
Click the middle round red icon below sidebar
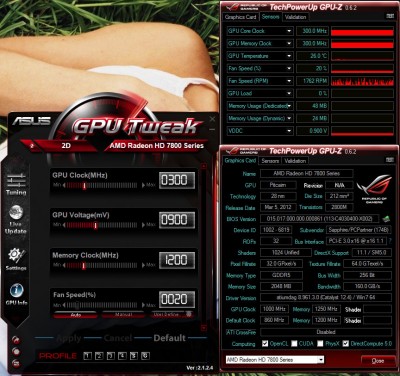15,351
